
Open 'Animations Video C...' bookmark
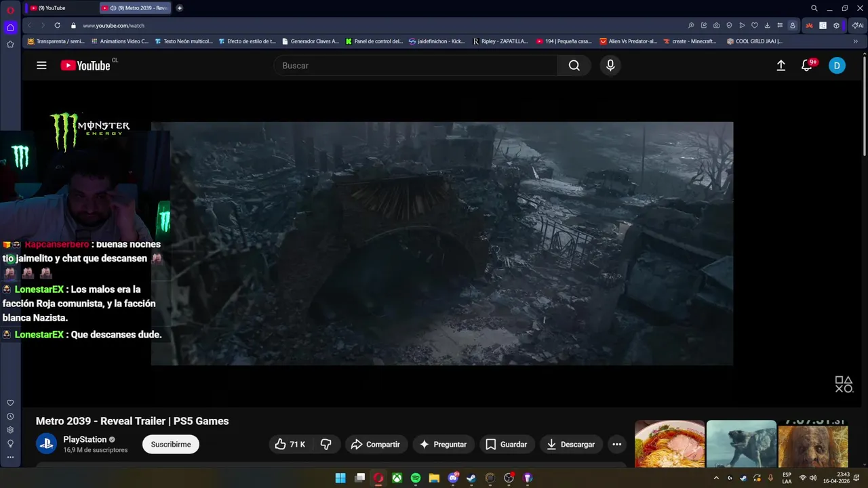tap(119, 41)
